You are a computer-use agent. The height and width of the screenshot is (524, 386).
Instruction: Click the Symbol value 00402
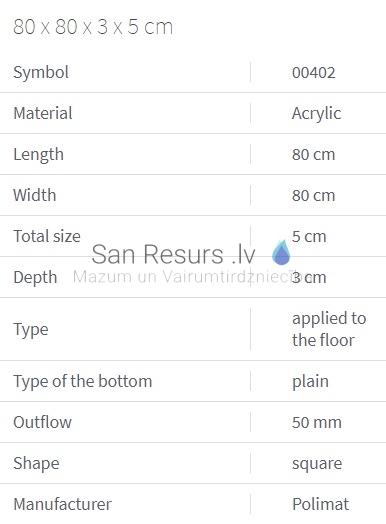(x=313, y=73)
